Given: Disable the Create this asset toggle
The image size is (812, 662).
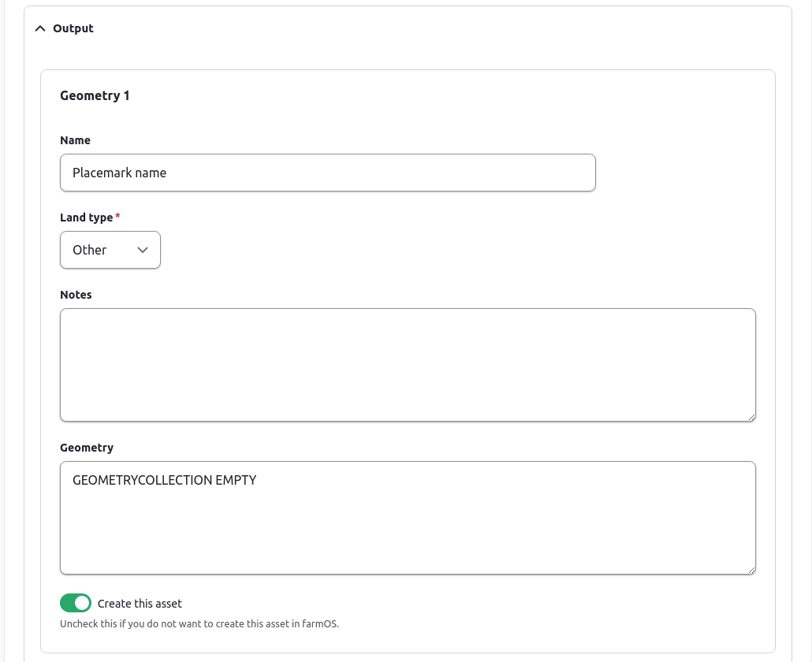Looking at the screenshot, I should [x=76, y=604].
